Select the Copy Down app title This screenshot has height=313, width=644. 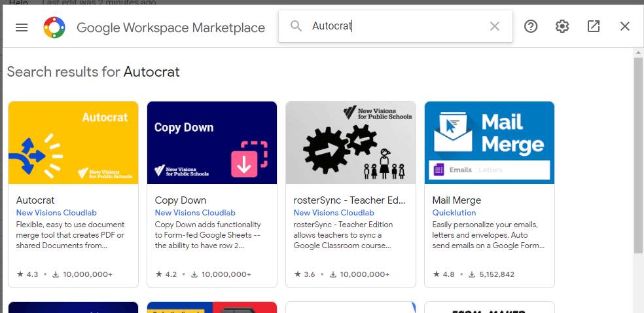click(181, 200)
